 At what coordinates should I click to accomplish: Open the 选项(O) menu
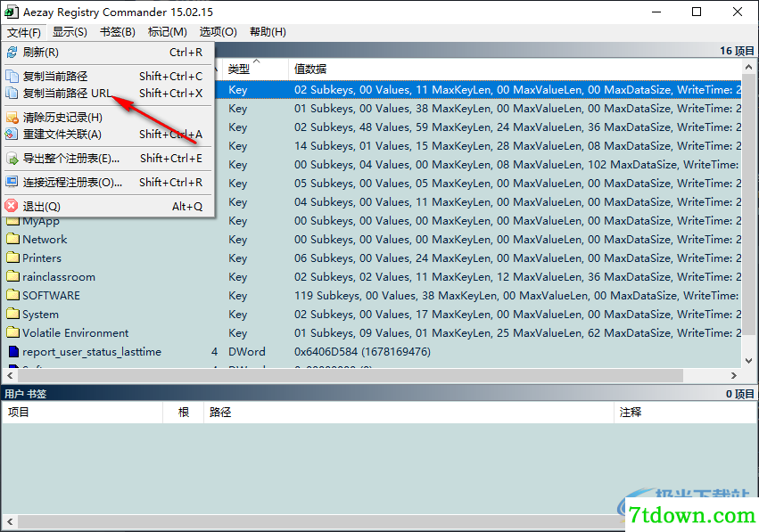[x=219, y=32]
